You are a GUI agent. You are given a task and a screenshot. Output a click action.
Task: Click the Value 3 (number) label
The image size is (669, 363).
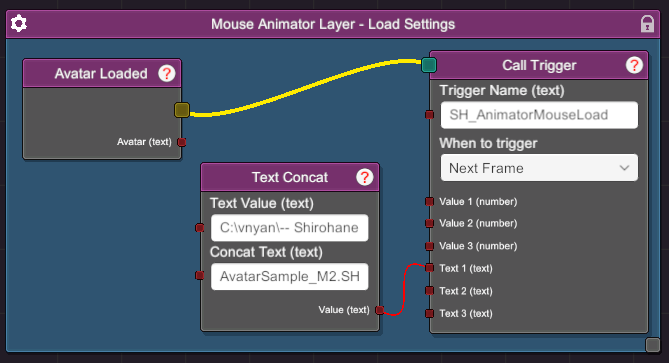coord(478,246)
